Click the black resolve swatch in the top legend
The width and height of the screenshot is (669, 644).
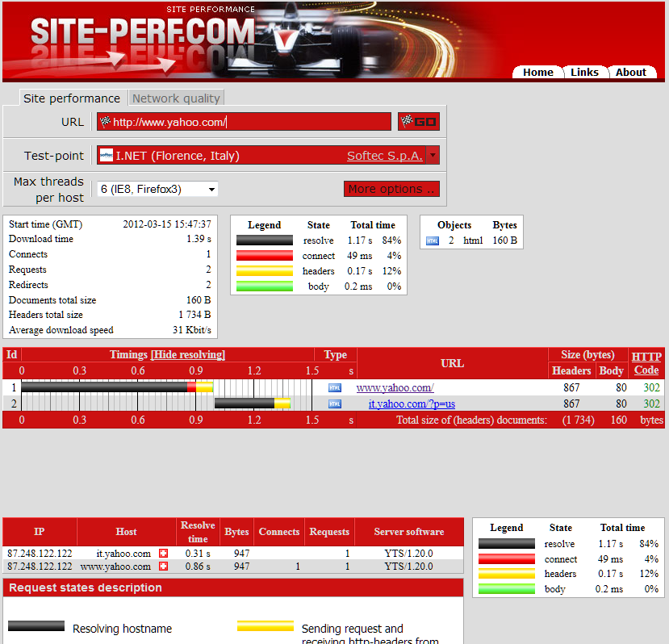(265, 240)
